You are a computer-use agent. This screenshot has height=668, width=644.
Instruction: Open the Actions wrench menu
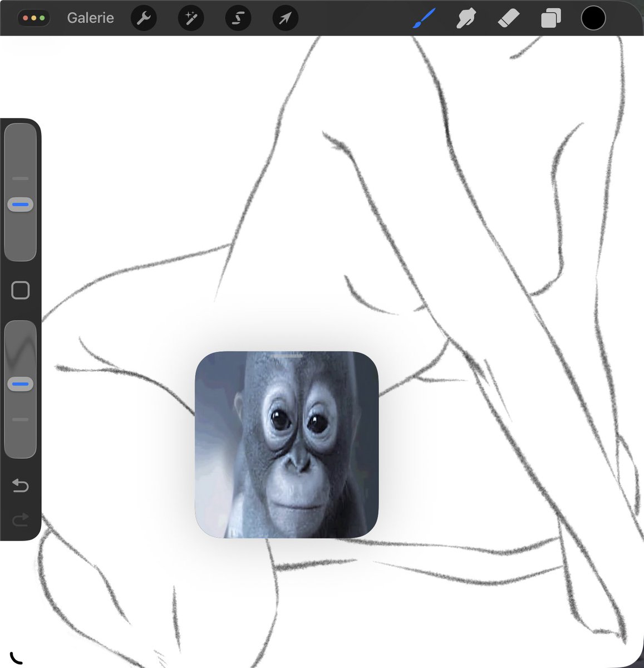coord(144,18)
